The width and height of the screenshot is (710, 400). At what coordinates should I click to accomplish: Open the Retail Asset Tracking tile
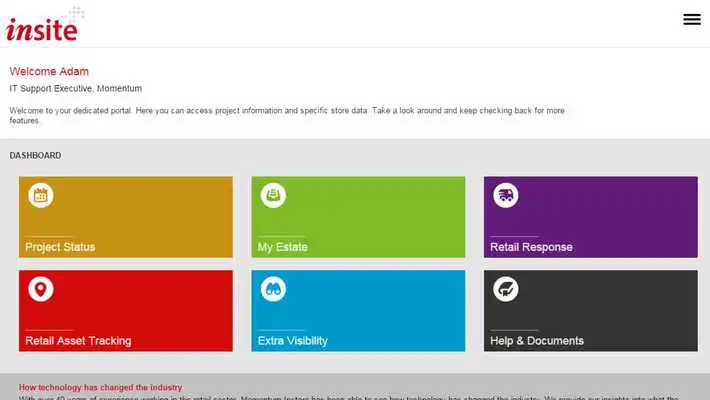126,311
